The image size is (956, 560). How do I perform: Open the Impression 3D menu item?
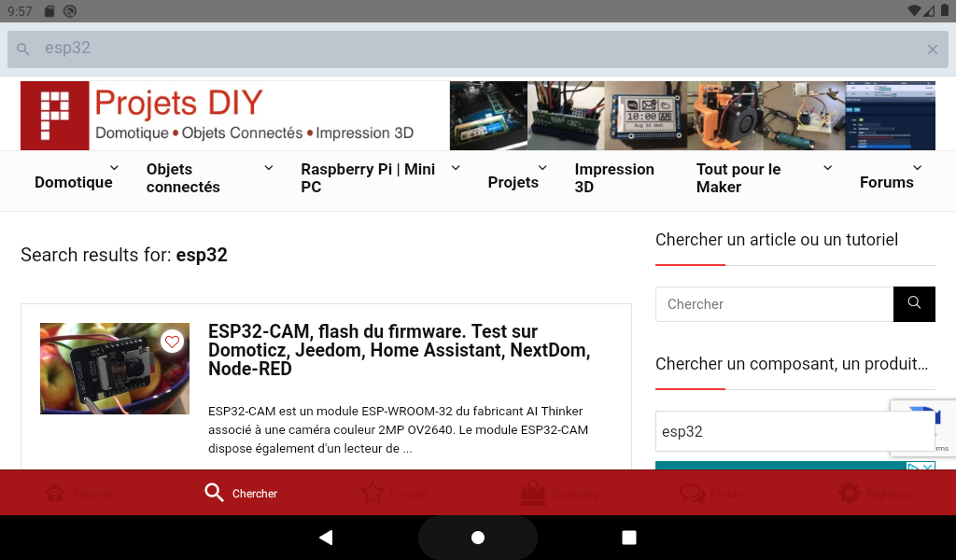pos(614,178)
